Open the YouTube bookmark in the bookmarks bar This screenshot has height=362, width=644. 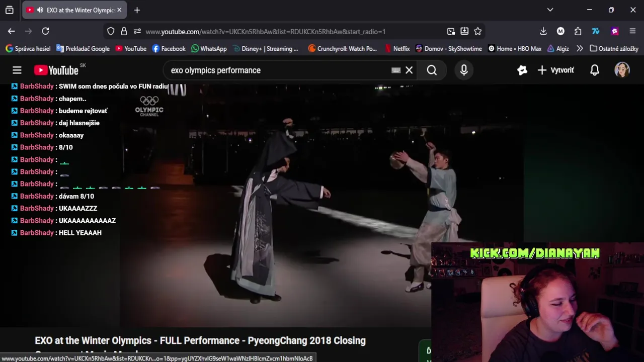(x=131, y=49)
